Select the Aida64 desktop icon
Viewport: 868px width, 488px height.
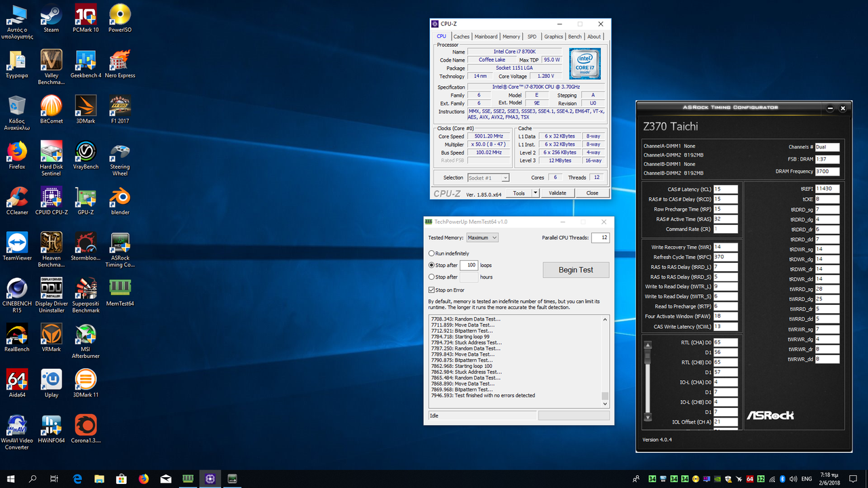tap(16, 382)
